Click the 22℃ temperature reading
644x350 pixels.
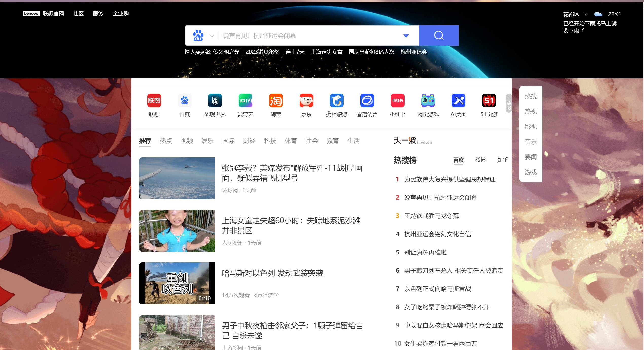[614, 14]
